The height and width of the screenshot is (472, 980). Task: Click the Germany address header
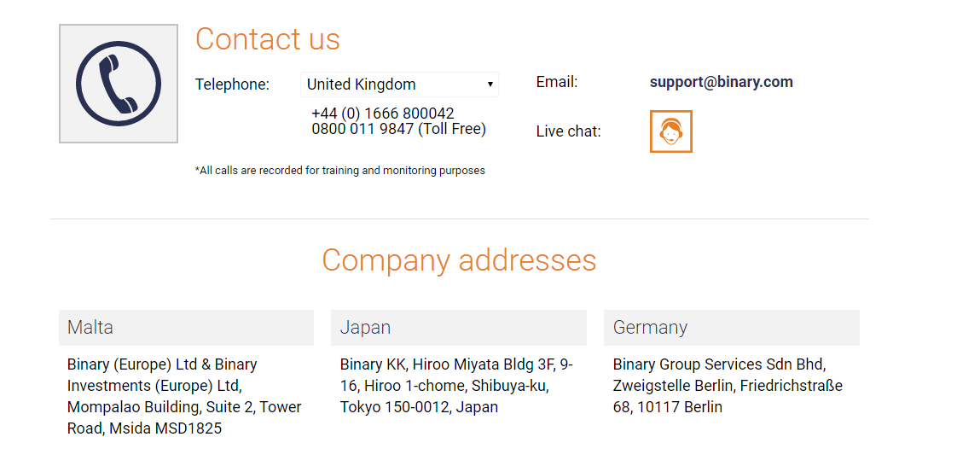(731, 328)
